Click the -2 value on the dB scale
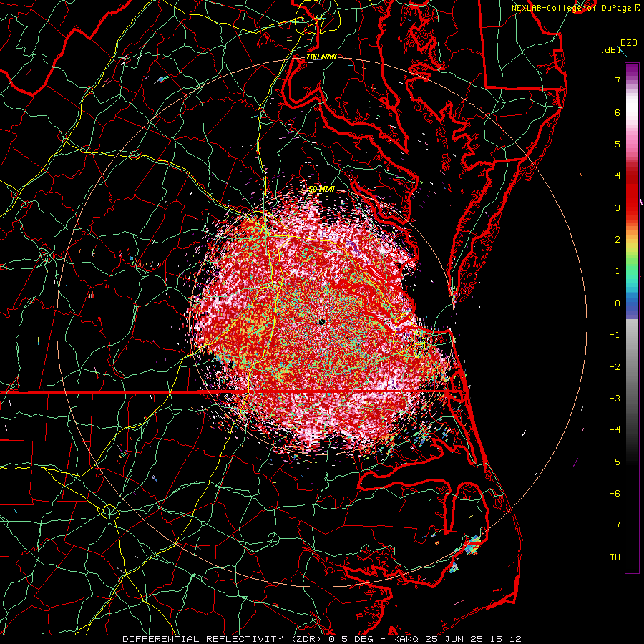 point(615,367)
